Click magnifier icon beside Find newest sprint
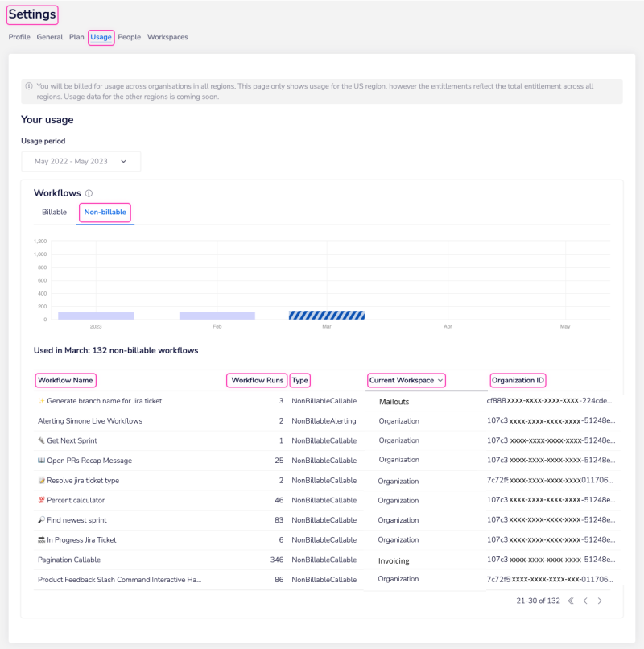This screenshot has height=649, width=644. point(41,520)
